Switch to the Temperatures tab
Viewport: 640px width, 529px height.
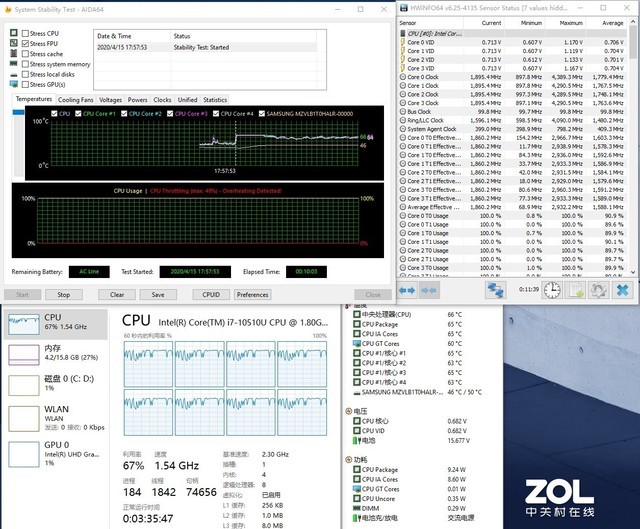coord(34,99)
